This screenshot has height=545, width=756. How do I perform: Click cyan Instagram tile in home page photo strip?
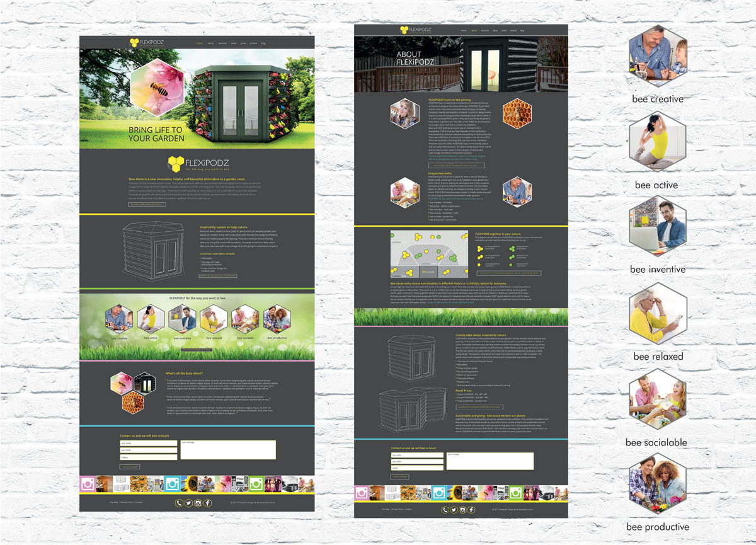click(x=172, y=484)
